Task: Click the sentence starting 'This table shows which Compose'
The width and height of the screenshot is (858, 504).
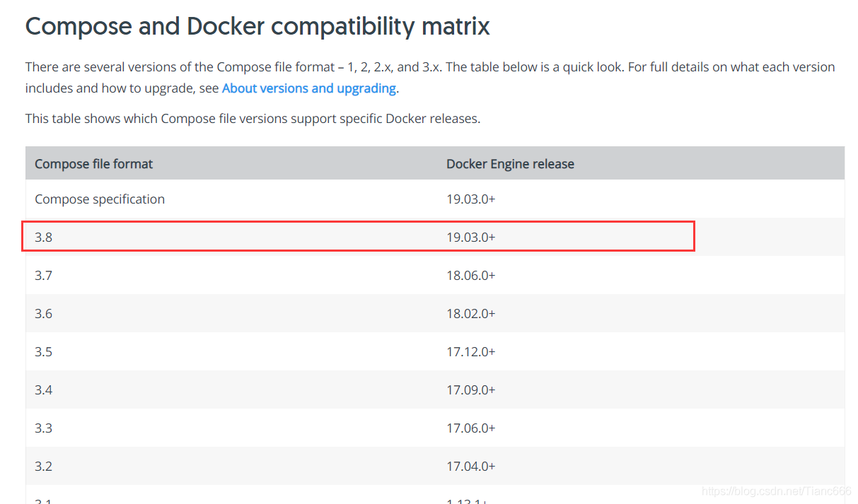Action: click(x=253, y=119)
